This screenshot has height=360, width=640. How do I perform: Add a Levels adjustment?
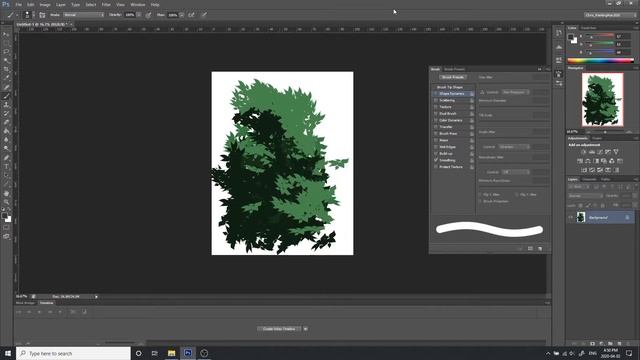pos(592,152)
